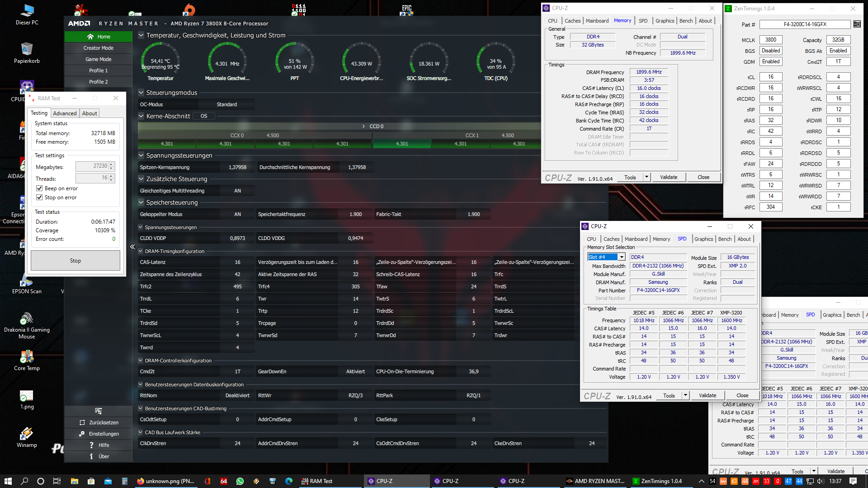Toggle the Stop on error checkbox
This screenshot has height=488, width=868.
click(39, 197)
